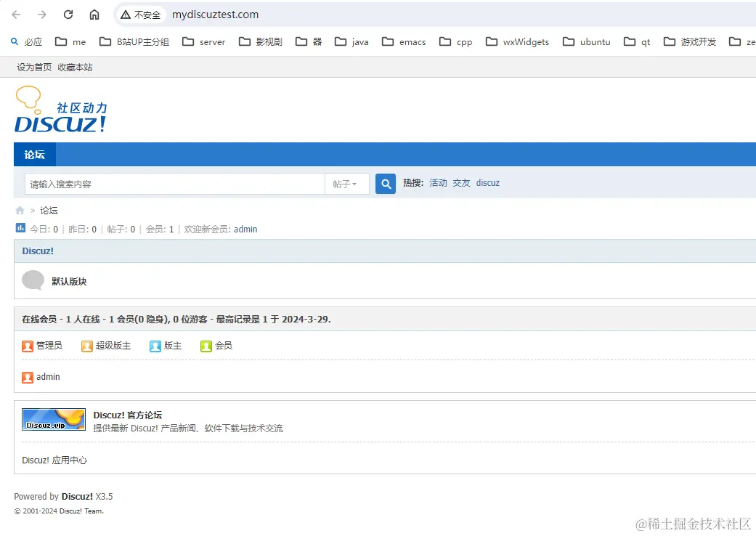
Task: Reload the page with the refresh icon
Action: point(68,15)
